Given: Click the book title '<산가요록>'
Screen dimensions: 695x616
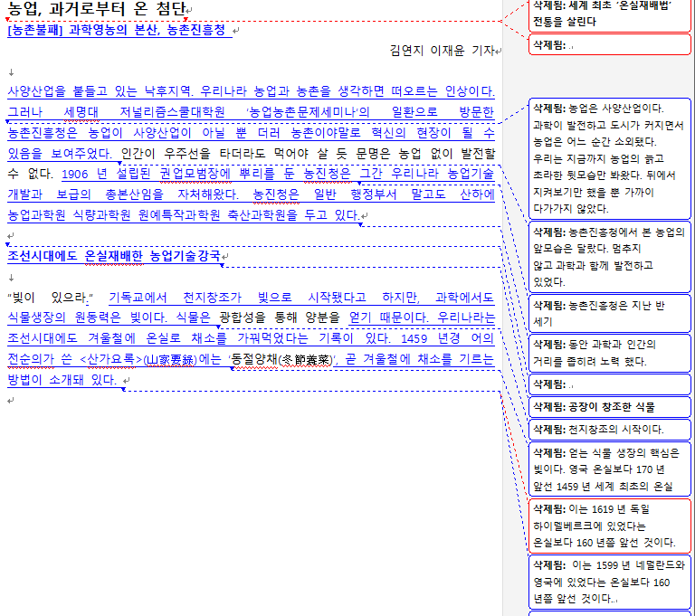Looking at the screenshot, I should [110, 359].
